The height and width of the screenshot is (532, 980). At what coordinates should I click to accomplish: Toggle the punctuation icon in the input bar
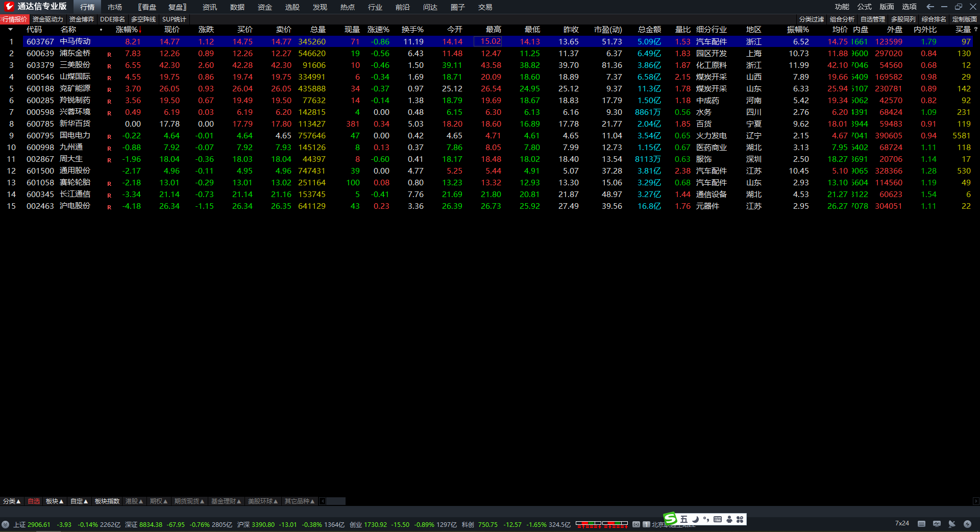point(706,519)
